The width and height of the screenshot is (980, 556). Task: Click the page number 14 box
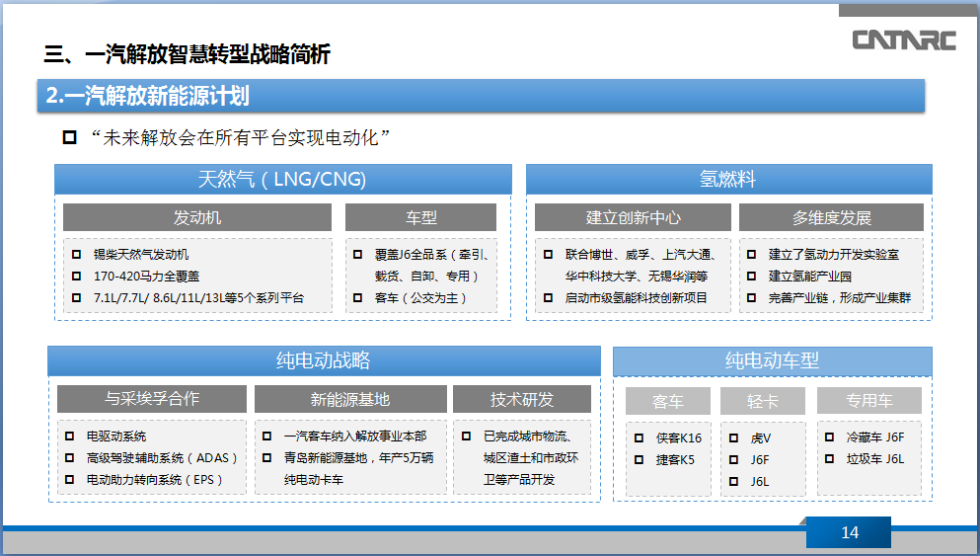849,533
